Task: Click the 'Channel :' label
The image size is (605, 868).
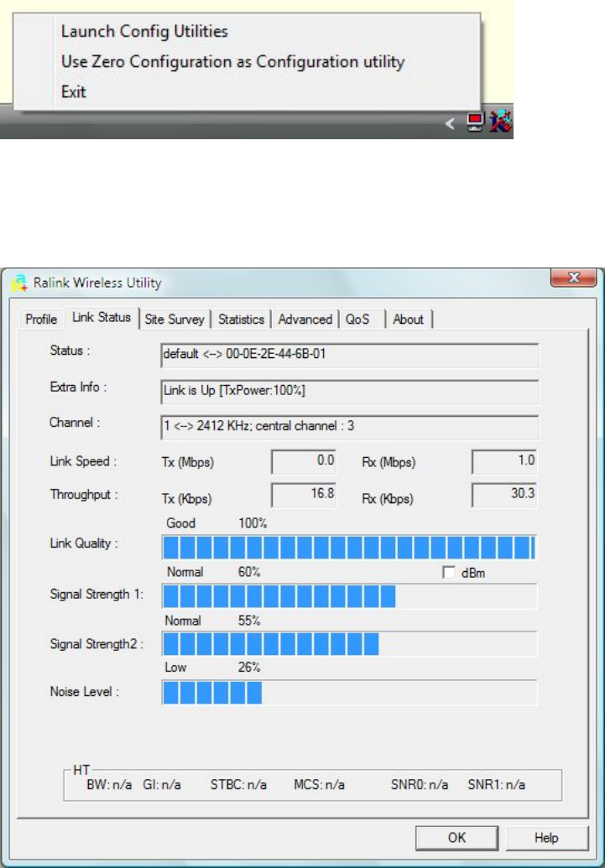Action: pos(75,423)
